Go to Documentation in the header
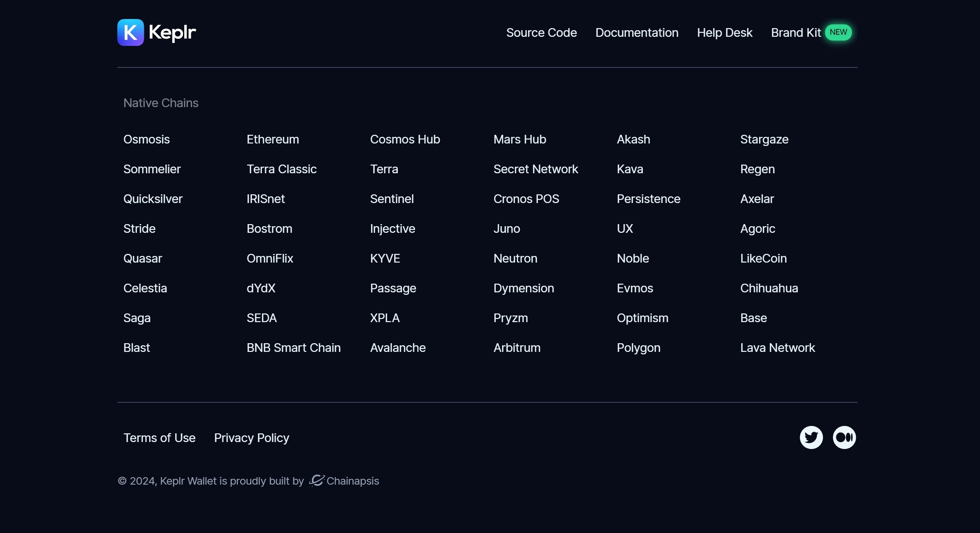The height and width of the screenshot is (533, 980). 637,33
